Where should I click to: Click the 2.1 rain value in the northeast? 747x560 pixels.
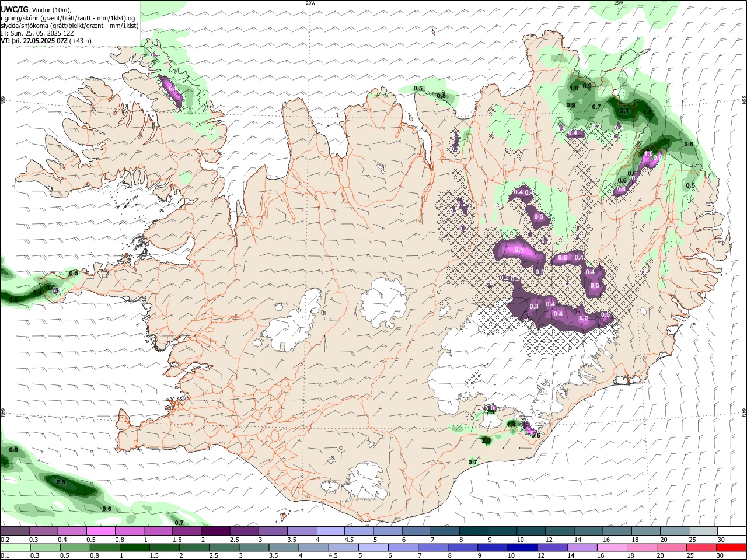(x=624, y=110)
